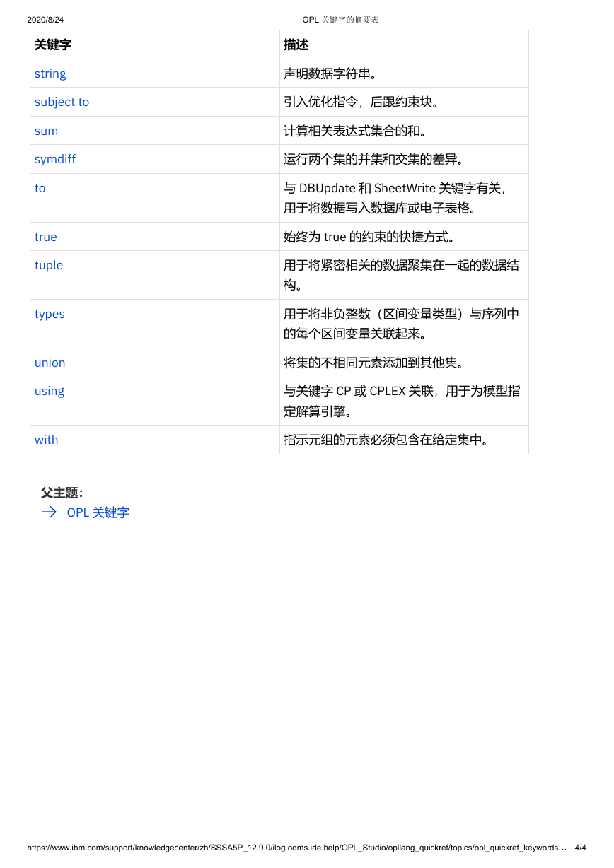Open the using keyword link

50,391
